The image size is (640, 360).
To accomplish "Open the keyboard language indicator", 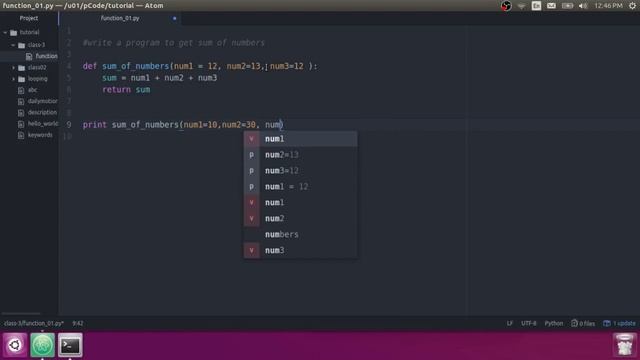I will [536, 6].
